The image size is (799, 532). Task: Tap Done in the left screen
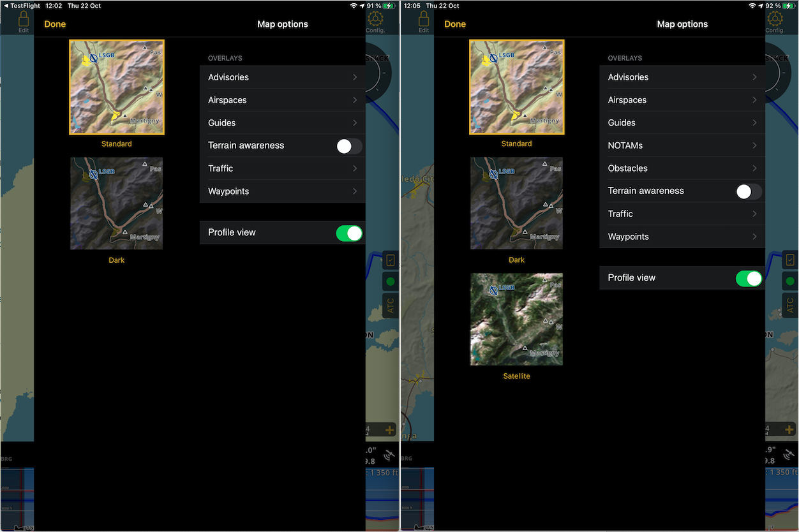pyautogui.click(x=55, y=24)
